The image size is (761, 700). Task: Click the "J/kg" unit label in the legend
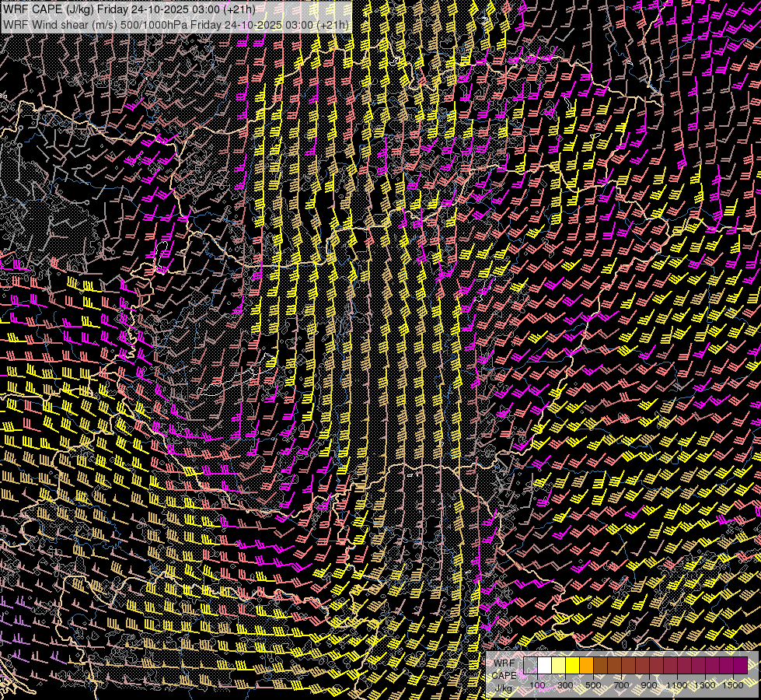(x=504, y=688)
